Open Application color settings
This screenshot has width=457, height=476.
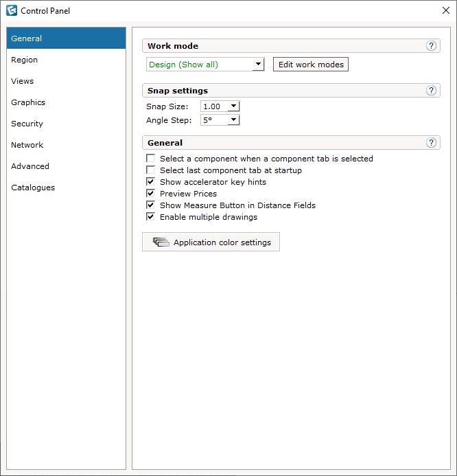click(x=211, y=242)
